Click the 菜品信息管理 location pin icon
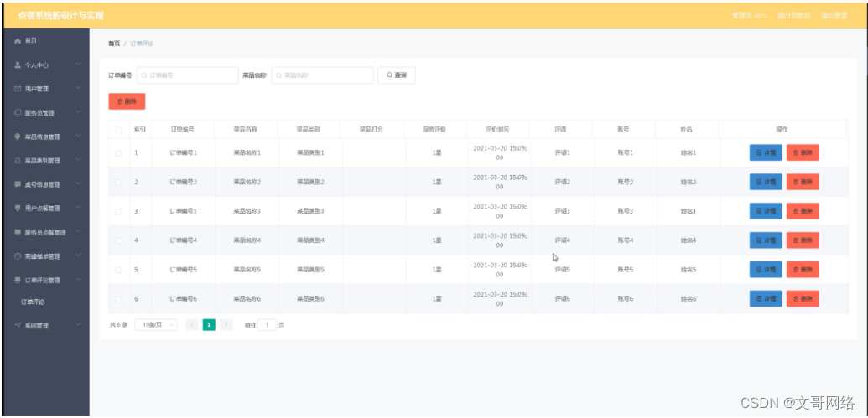Image resolution: width=868 pixels, height=418 pixels. 18,137
